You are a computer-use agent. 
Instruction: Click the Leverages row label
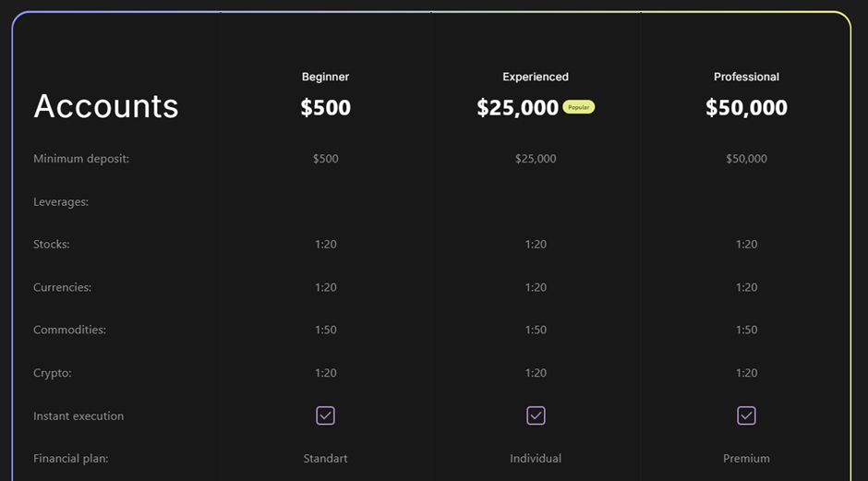(61, 202)
